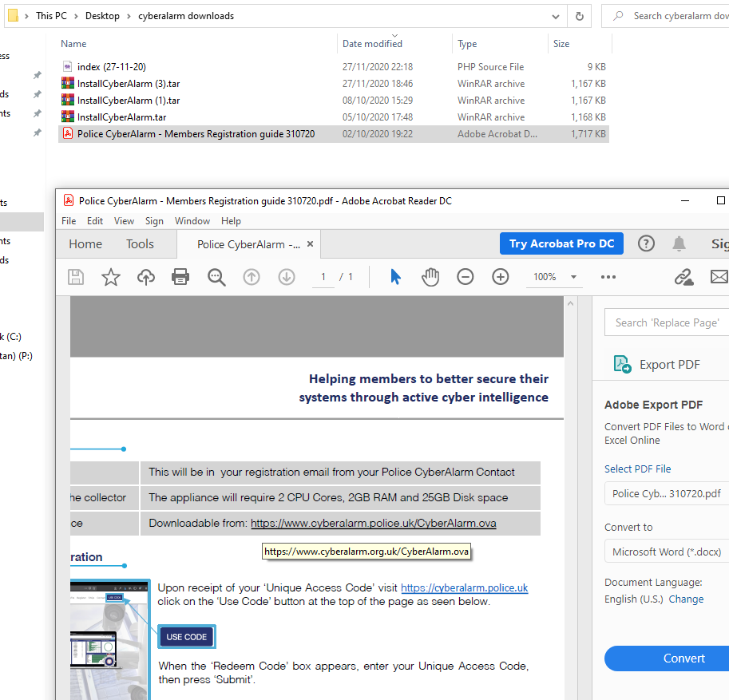Open the Sign menu
The width and height of the screenshot is (729, 700).
point(154,221)
